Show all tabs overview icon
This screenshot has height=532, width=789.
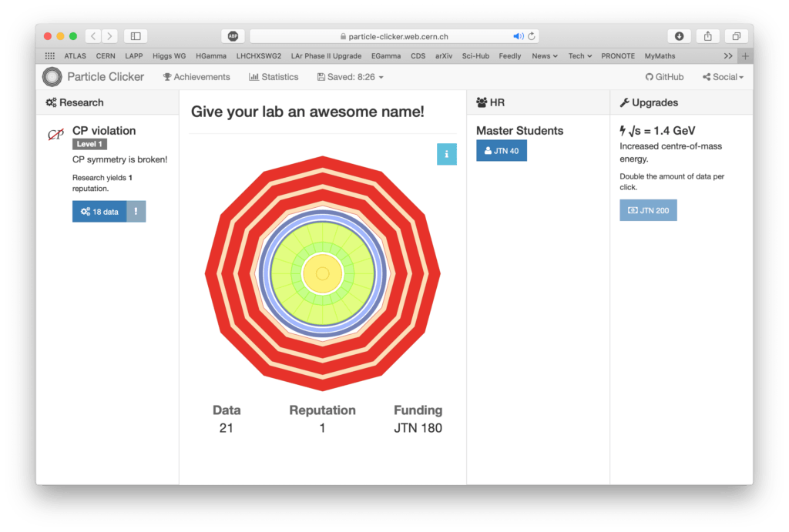736,36
